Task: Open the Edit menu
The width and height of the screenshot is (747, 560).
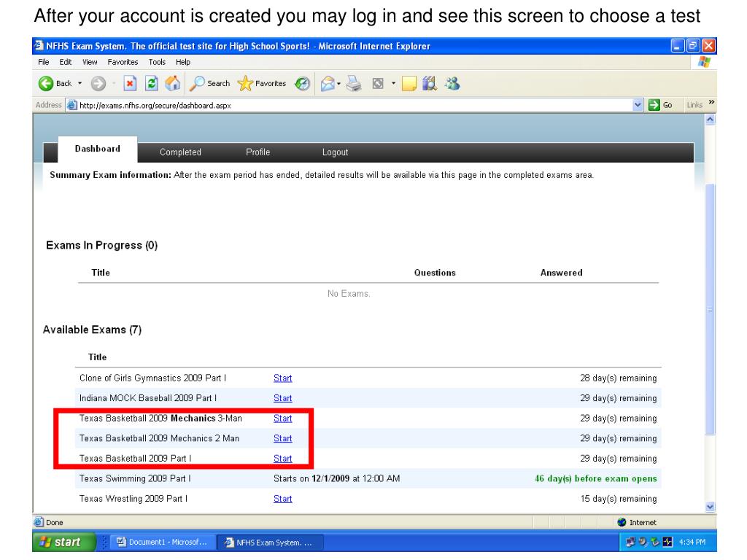Action: pyautogui.click(x=65, y=62)
